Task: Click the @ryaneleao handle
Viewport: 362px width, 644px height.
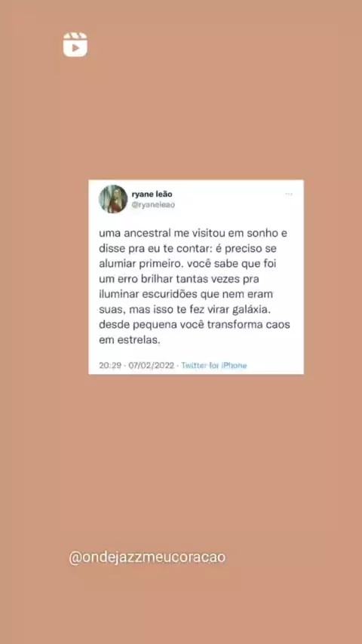Action: tap(153, 205)
